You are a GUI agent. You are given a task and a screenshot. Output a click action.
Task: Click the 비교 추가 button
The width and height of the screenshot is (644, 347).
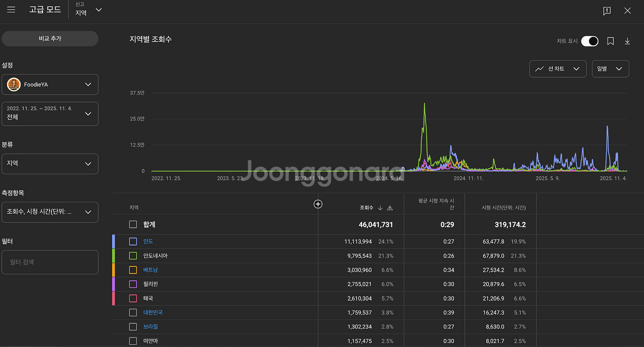tap(50, 39)
